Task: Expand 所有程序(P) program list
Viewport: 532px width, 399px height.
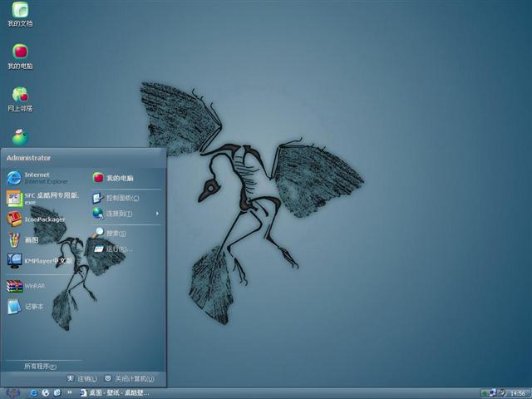Action: [x=40, y=366]
